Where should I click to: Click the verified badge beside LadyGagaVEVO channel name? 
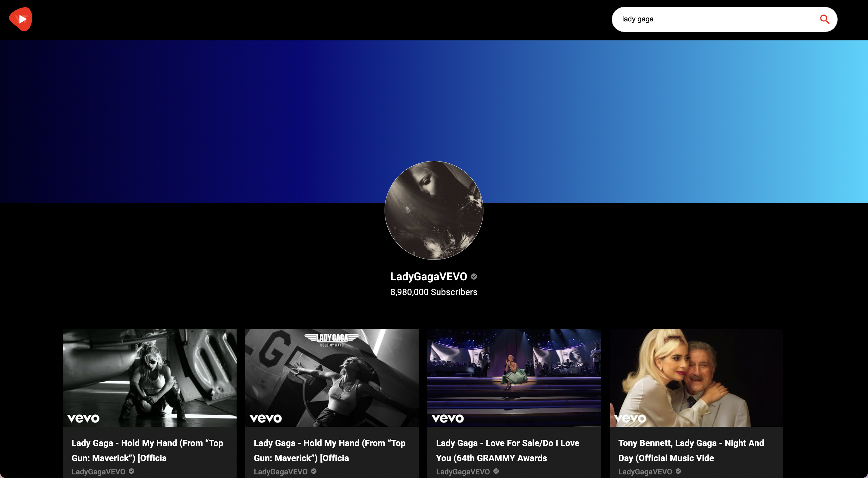click(474, 277)
